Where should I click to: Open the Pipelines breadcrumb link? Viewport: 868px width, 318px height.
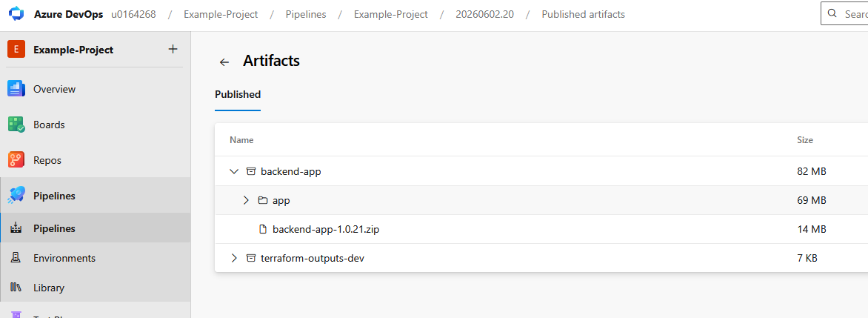[x=306, y=14]
